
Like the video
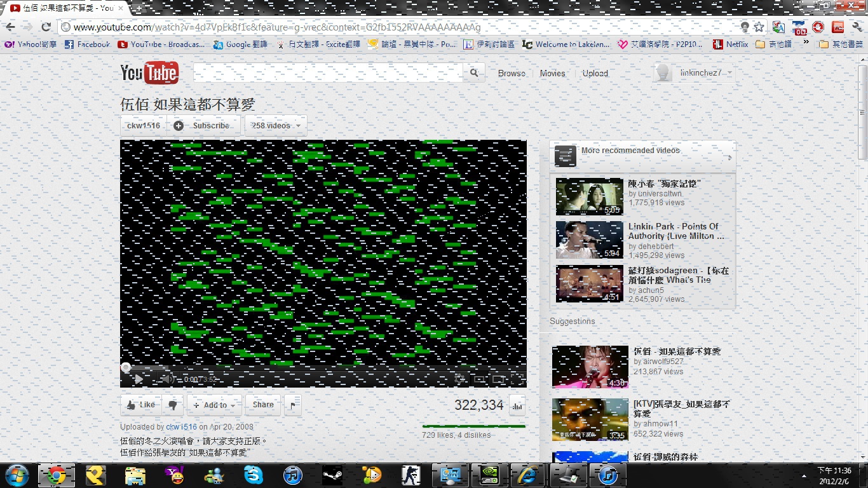pos(141,405)
